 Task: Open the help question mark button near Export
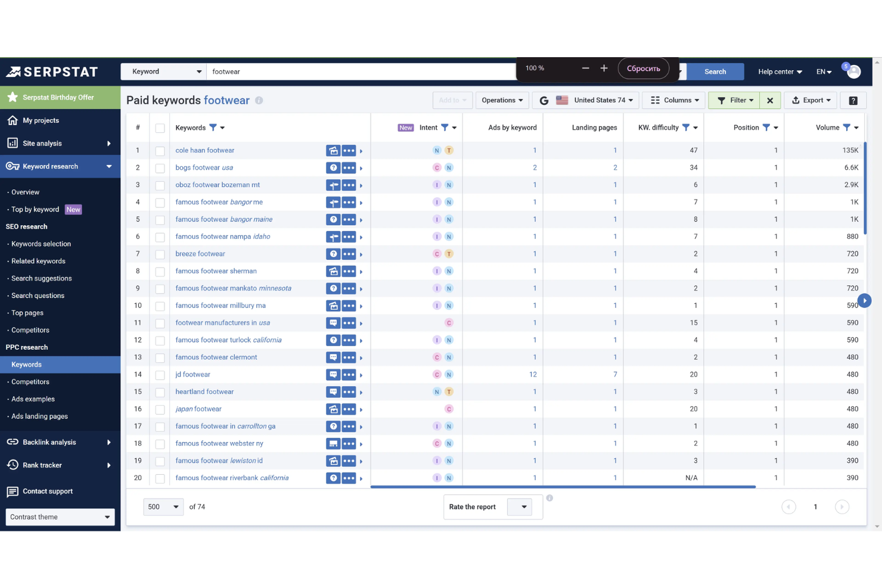coord(853,100)
